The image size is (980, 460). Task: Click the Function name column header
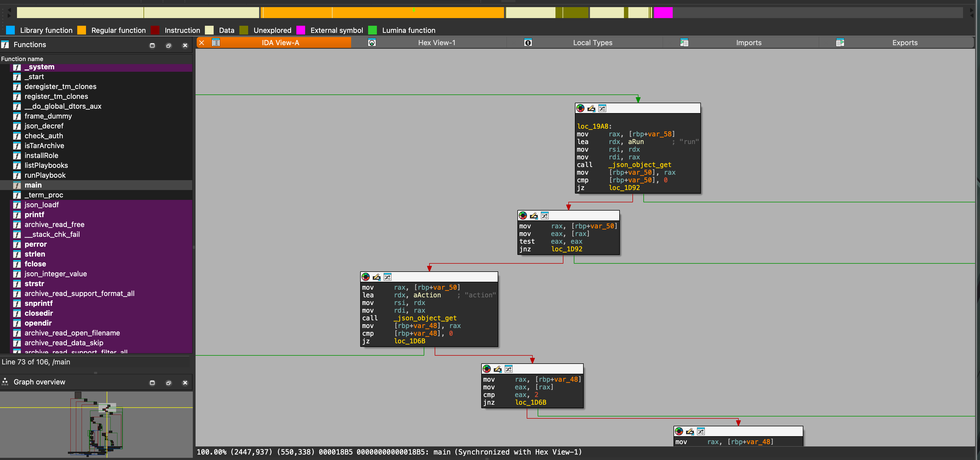[x=22, y=59]
